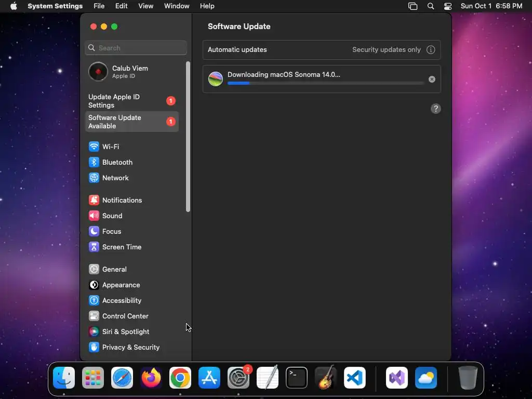Click the Automatic updates row

(x=322, y=50)
